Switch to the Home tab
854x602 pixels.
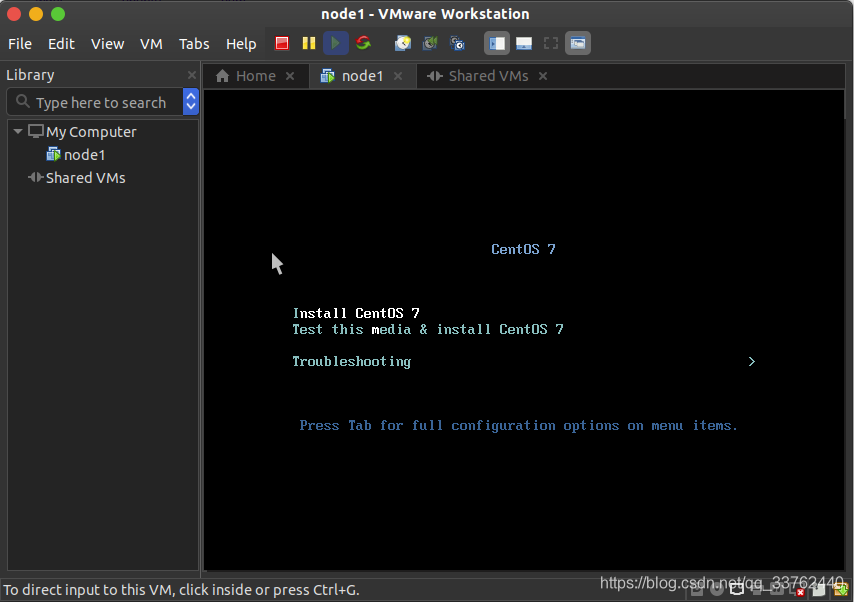click(255, 76)
